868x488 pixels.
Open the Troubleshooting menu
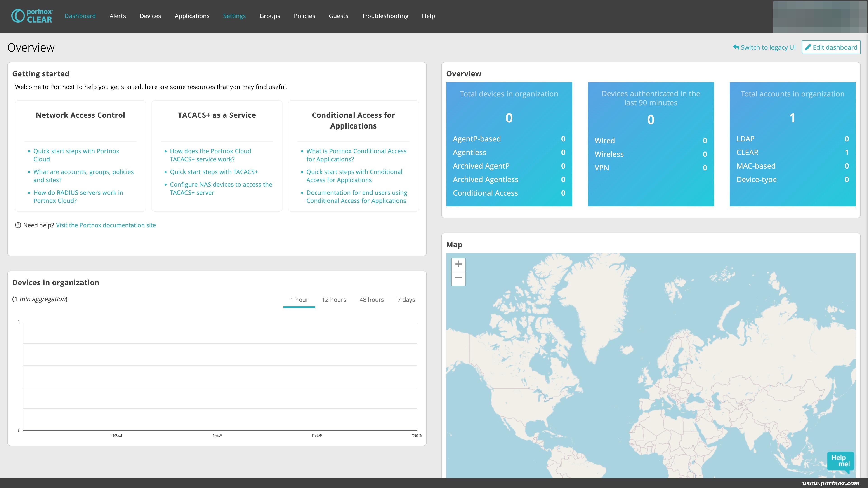coord(385,16)
